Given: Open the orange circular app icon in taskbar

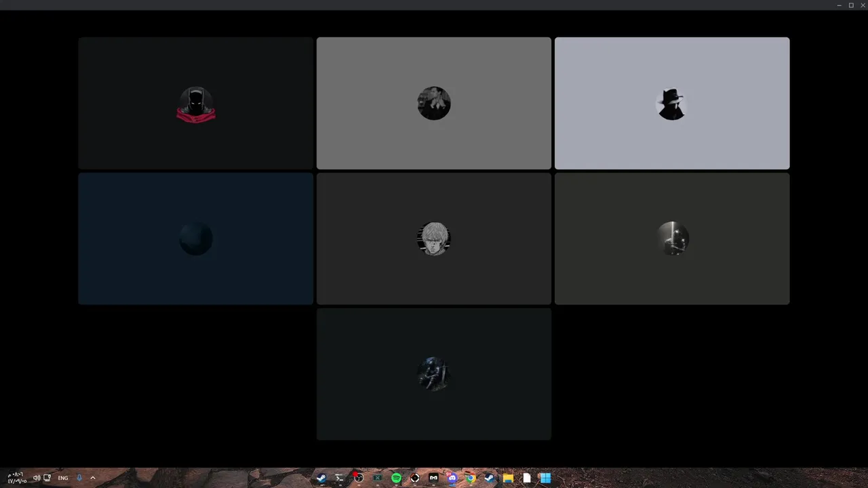Looking at the screenshot, I should [415, 478].
